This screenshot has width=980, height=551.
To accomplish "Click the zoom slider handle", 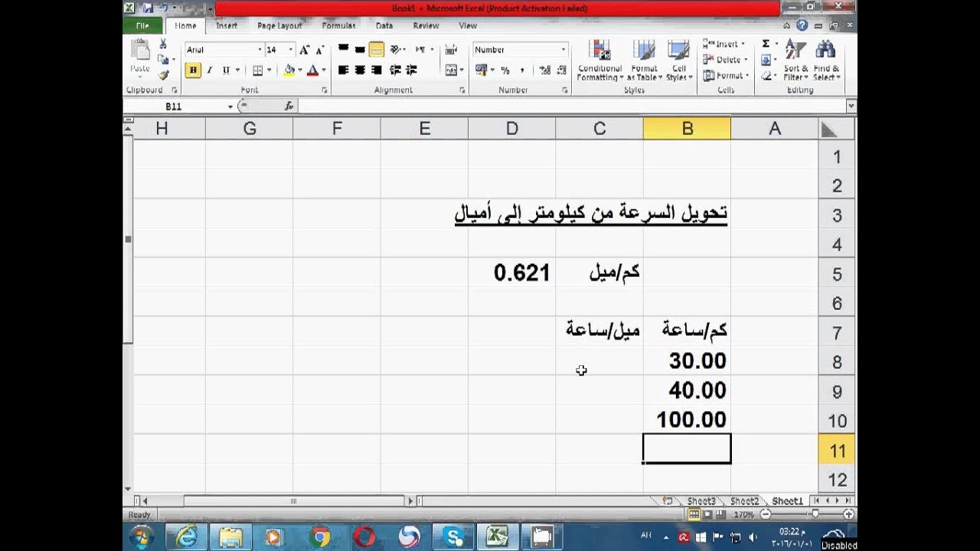I will (x=815, y=515).
